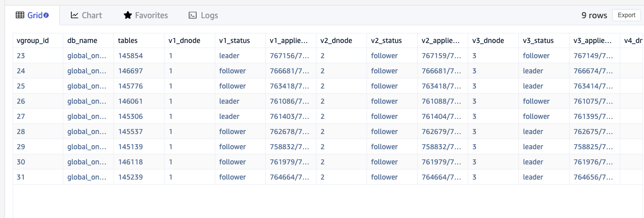
Task: Export the query results
Action: pyautogui.click(x=626, y=15)
